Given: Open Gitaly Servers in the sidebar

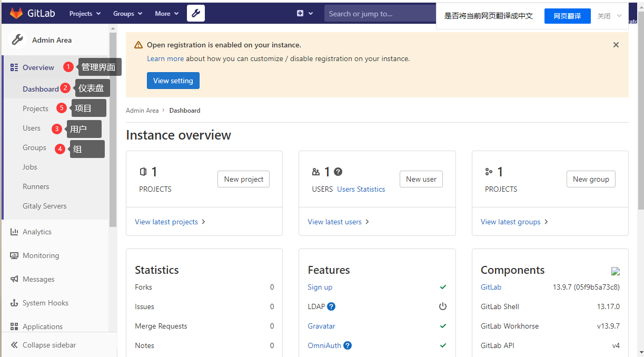Looking at the screenshot, I should tap(45, 206).
